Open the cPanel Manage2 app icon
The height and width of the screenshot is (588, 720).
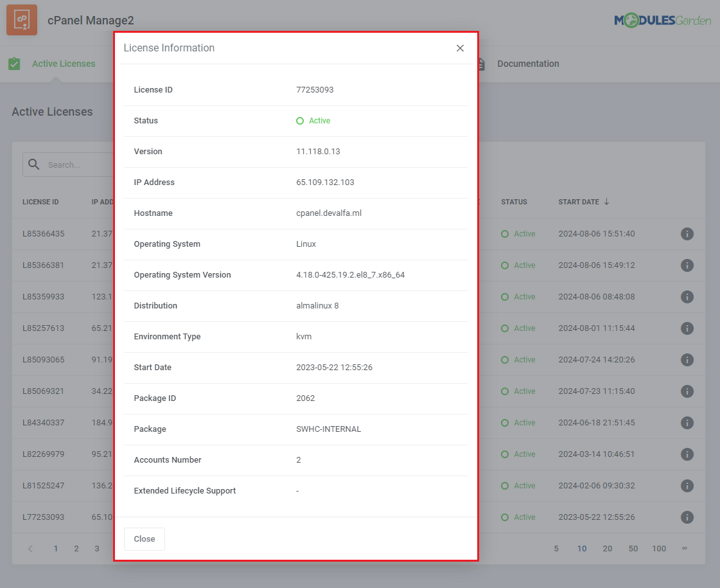click(22, 20)
